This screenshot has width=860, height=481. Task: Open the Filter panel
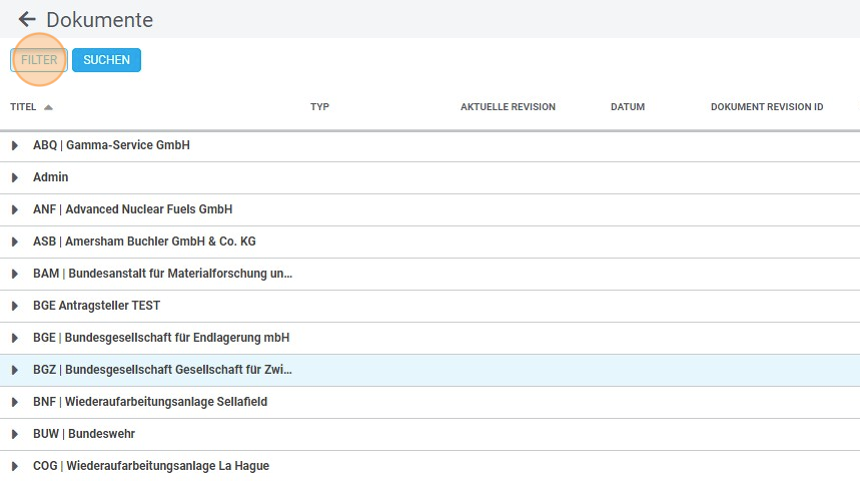[39, 60]
